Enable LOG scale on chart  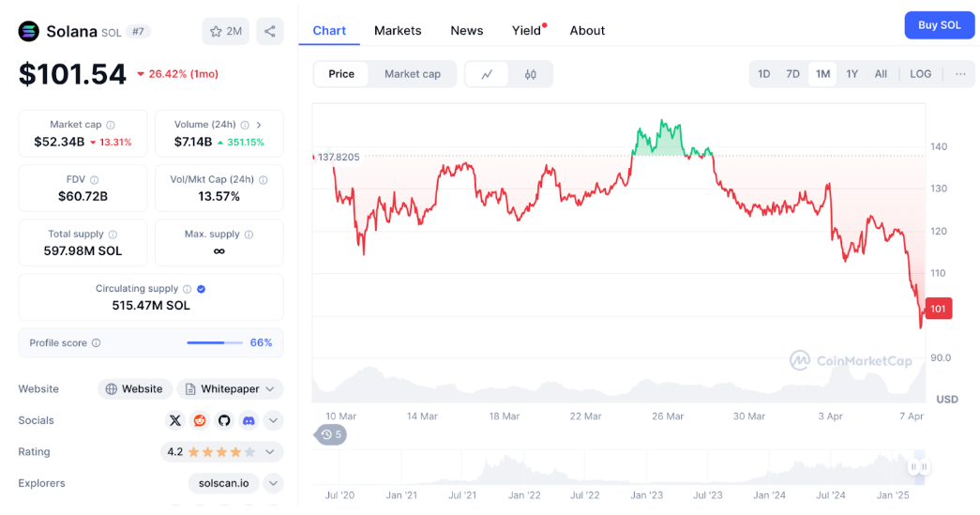click(x=920, y=74)
